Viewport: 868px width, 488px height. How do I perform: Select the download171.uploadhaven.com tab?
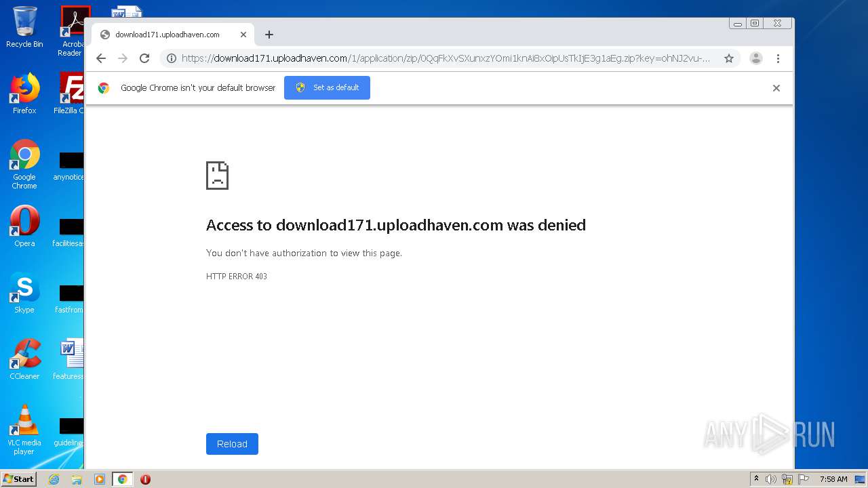pyautogui.click(x=173, y=35)
